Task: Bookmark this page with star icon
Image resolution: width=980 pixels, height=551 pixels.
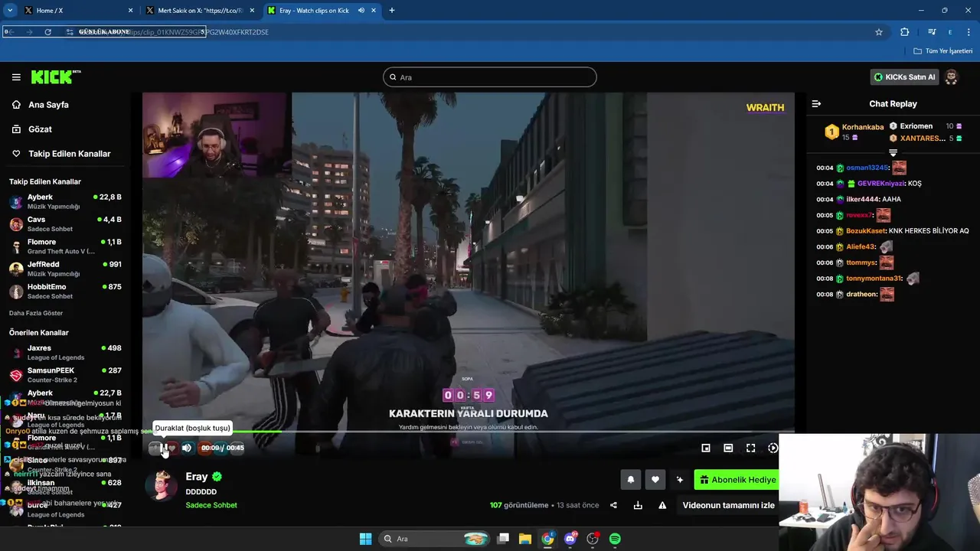Action: tap(879, 32)
